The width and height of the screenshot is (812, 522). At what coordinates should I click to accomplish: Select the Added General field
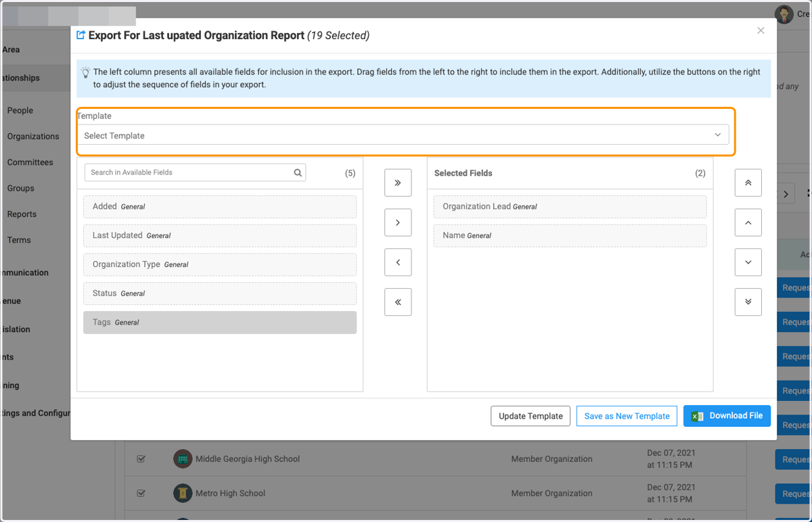tap(220, 206)
